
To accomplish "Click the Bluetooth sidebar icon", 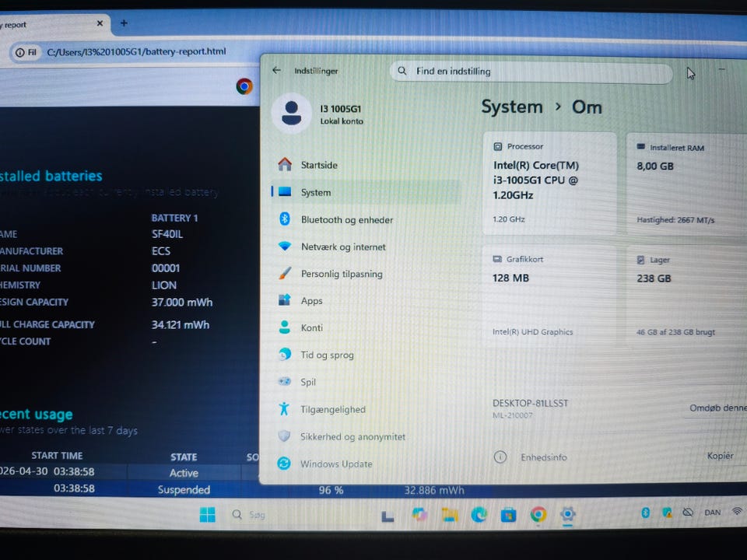I will pos(285,219).
